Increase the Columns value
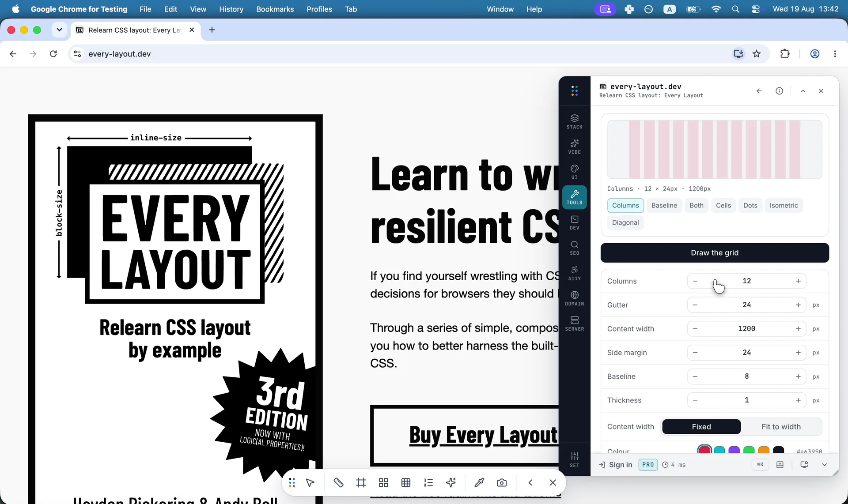 [x=798, y=281]
